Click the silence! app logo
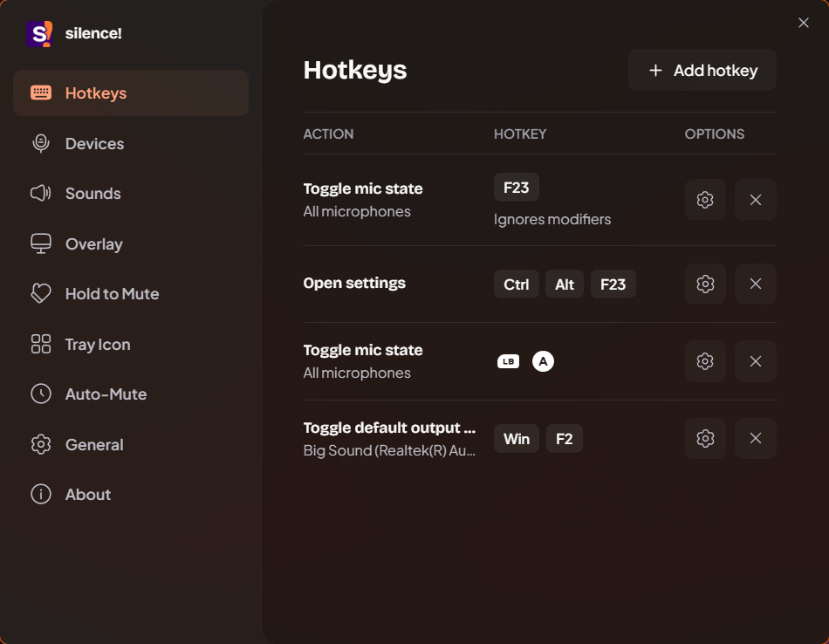The image size is (829, 644). 39,33
